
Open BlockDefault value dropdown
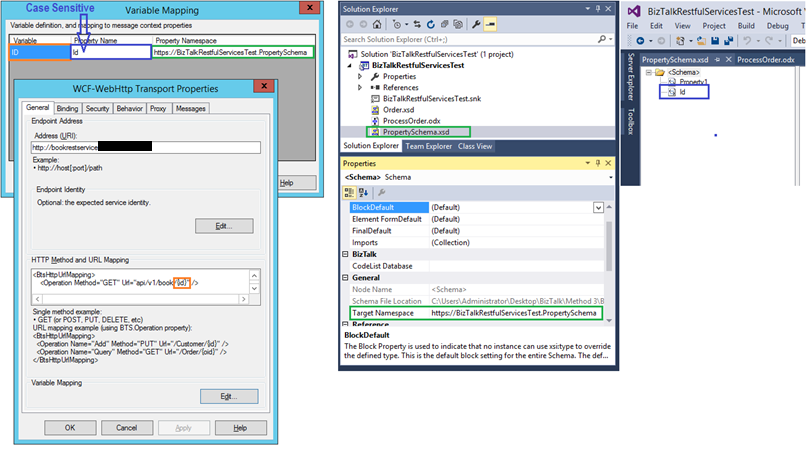(598, 208)
